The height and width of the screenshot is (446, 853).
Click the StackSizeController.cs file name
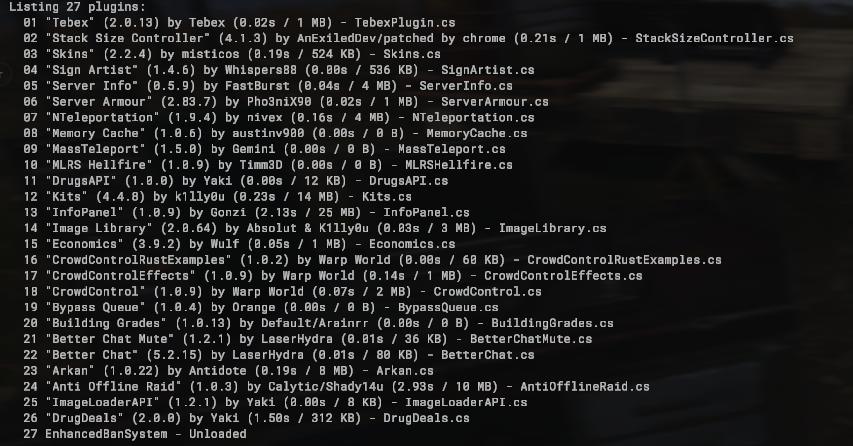tap(714, 38)
